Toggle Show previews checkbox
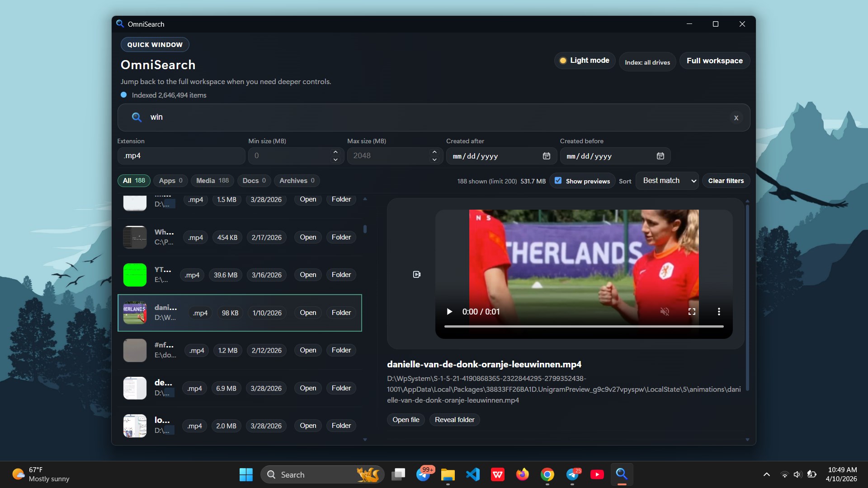The width and height of the screenshot is (868, 488). pos(558,181)
